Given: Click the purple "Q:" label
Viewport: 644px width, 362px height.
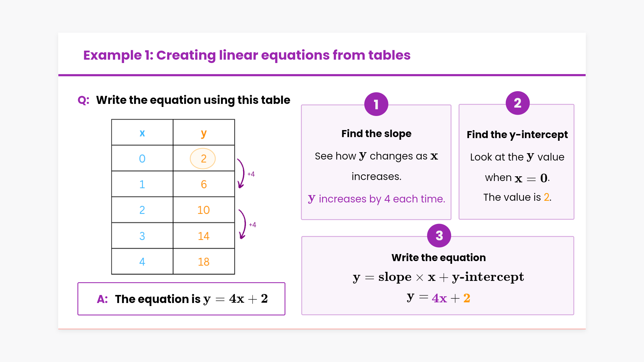Looking at the screenshot, I should click(84, 100).
